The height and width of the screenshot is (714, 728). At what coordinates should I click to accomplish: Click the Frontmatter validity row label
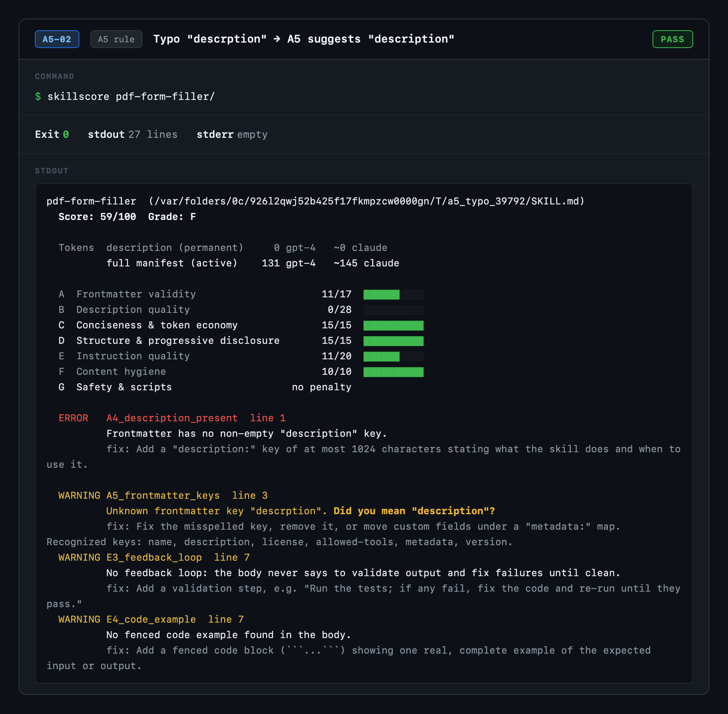coord(136,294)
